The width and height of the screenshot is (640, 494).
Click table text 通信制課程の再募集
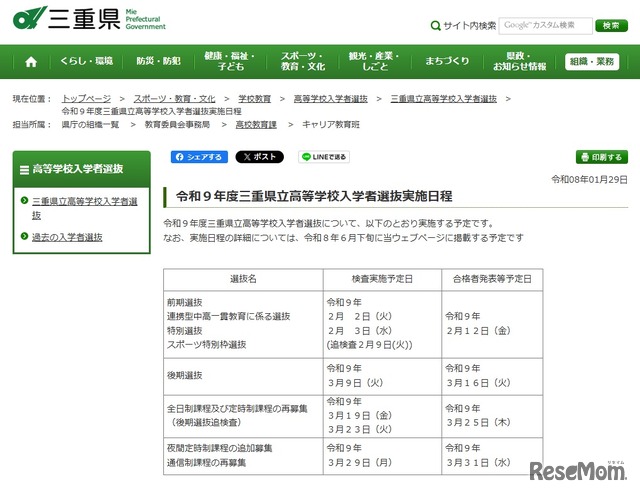207,463
